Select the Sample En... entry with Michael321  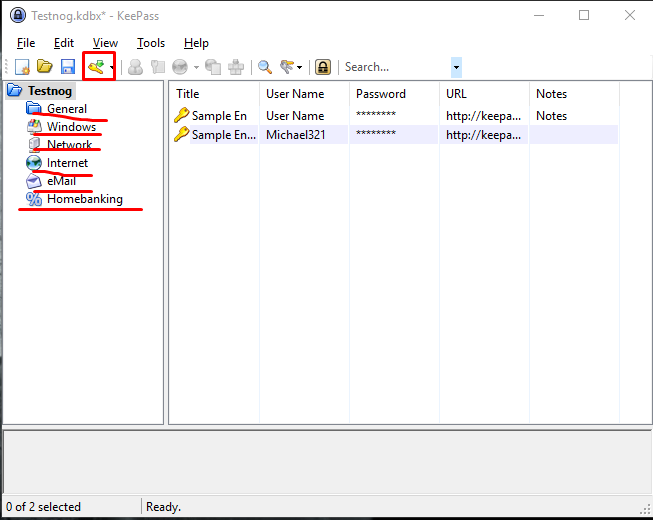(224, 135)
